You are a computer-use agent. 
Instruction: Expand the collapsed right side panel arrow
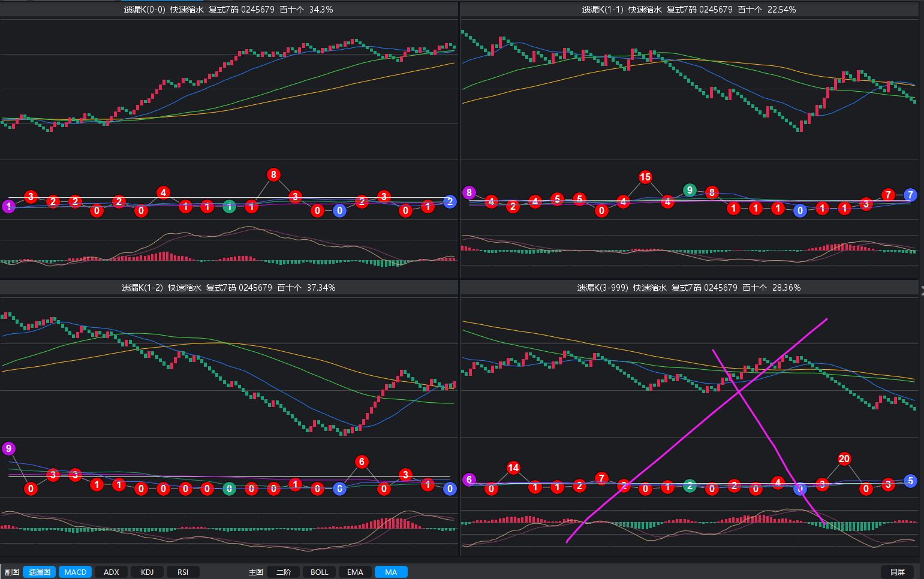[922, 289]
